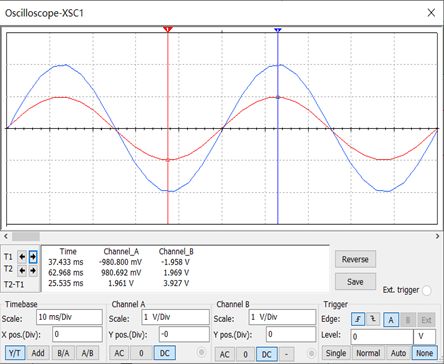Set Channel A coupling to AC

click(x=119, y=353)
